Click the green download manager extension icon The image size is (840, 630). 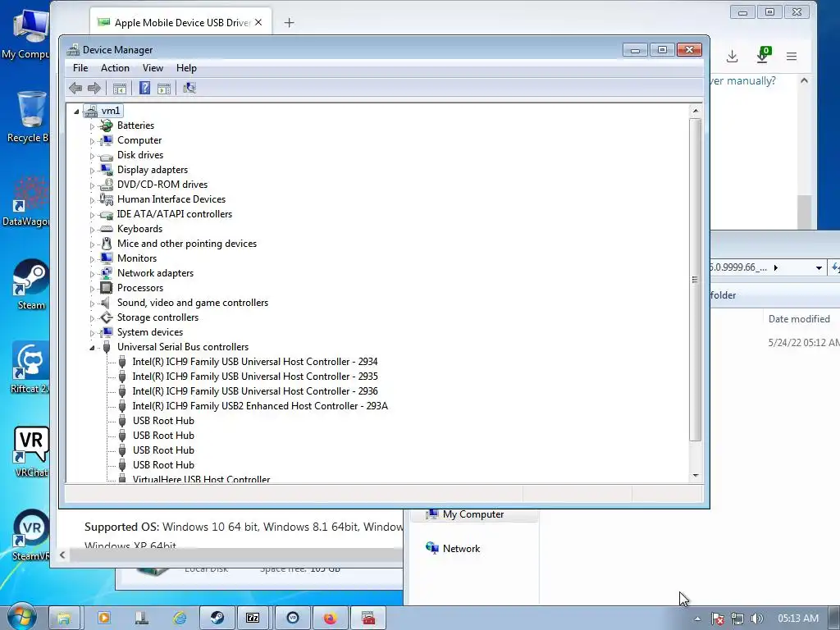click(x=763, y=55)
